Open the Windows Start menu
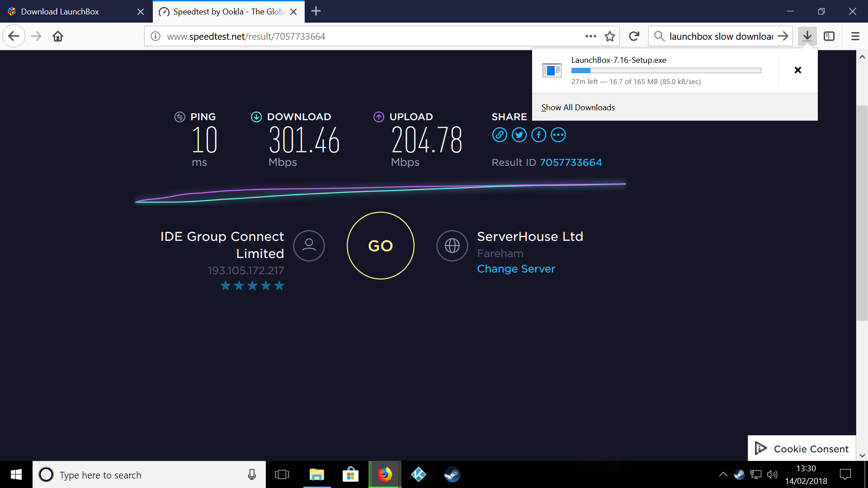This screenshot has height=488, width=868. (16, 474)
